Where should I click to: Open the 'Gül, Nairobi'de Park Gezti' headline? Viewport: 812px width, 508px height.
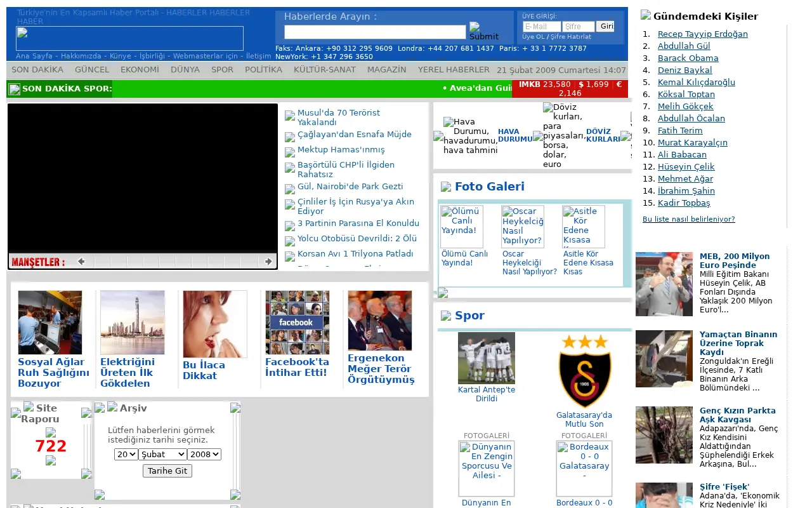pyautogui.click(x=350, y=187)
